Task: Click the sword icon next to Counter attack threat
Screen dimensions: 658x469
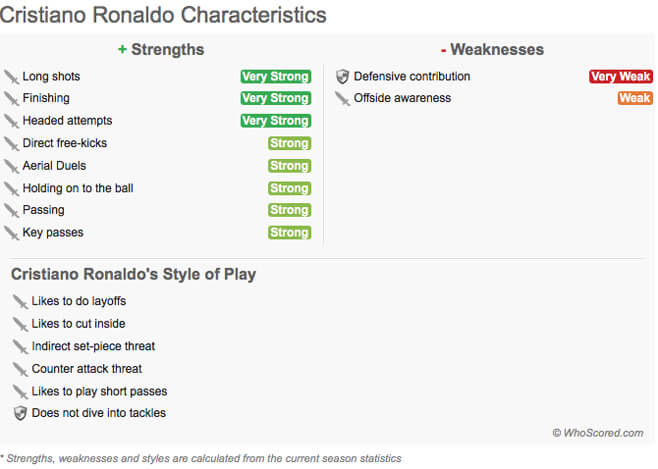Action: [x=20, y=369]
